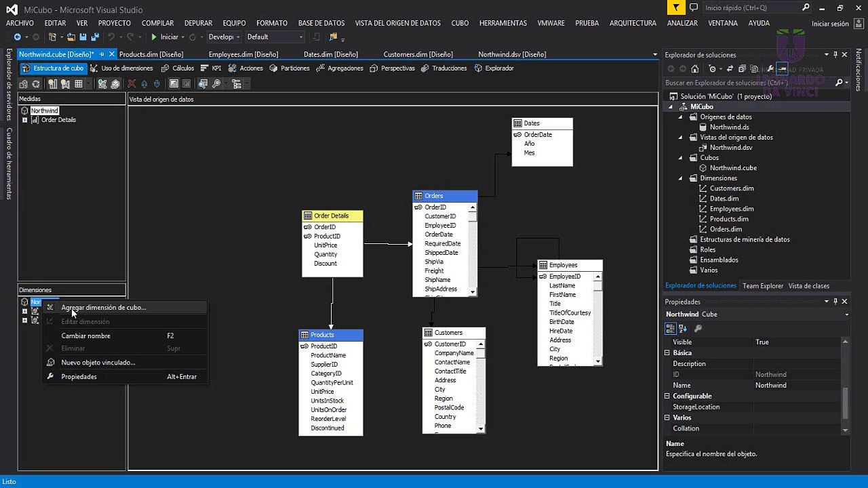Collapse the Dimensiones folder in solution tree
This screenshot has width=868, height=488.
point(681,178)
